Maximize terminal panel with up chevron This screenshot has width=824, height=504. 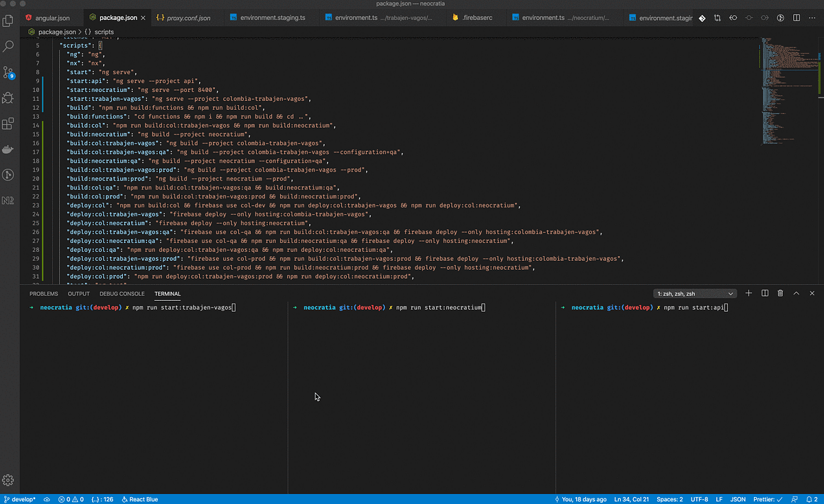[797, 293]
